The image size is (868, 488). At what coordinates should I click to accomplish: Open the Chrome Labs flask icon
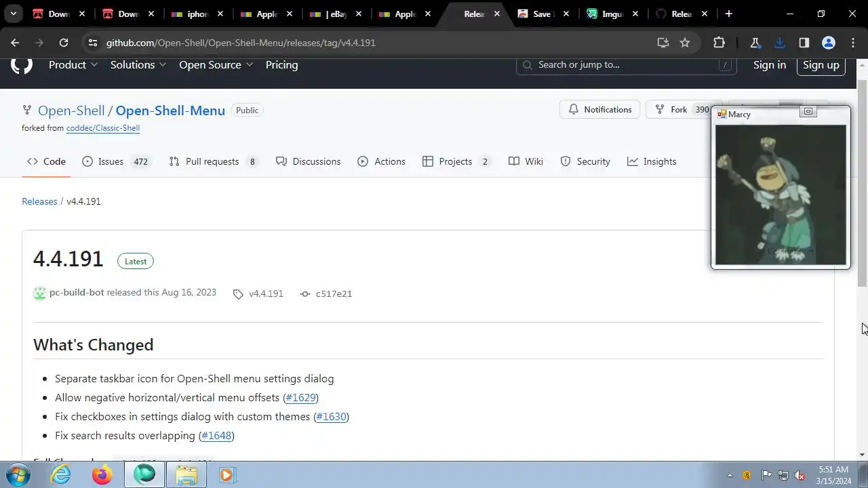pos(755,43)
